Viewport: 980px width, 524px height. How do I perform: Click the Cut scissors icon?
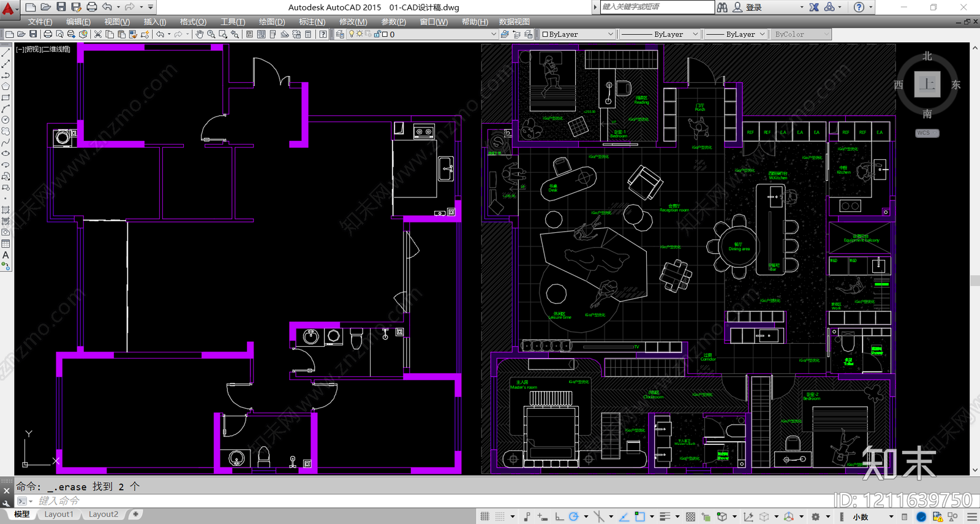(x=98, y=34)
